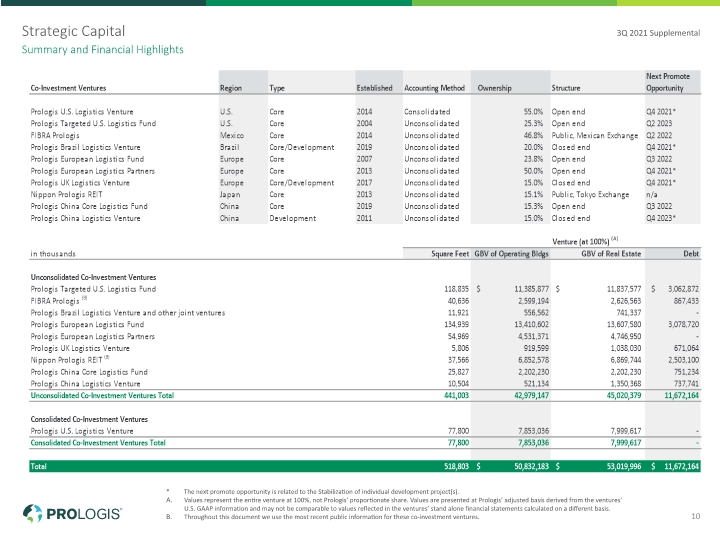Click the 'Established' column header
Screen dimensions: 720x540
374,88
